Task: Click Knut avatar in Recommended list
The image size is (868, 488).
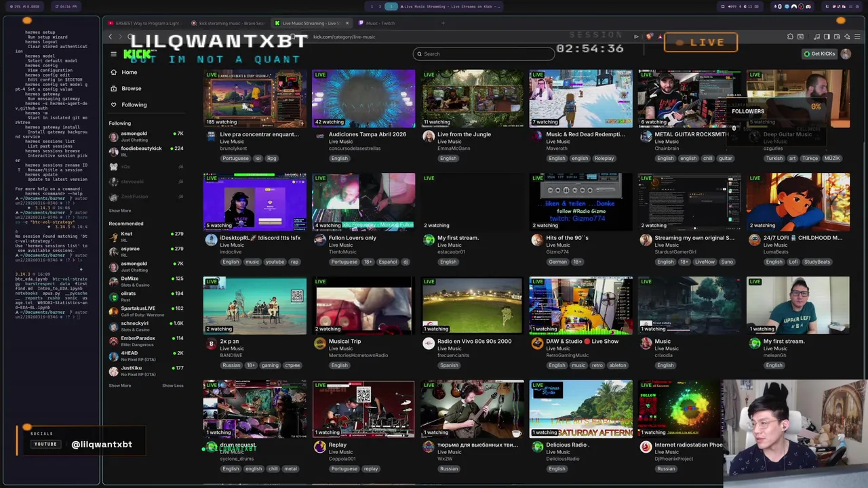Action: click(x=113, y=236)
